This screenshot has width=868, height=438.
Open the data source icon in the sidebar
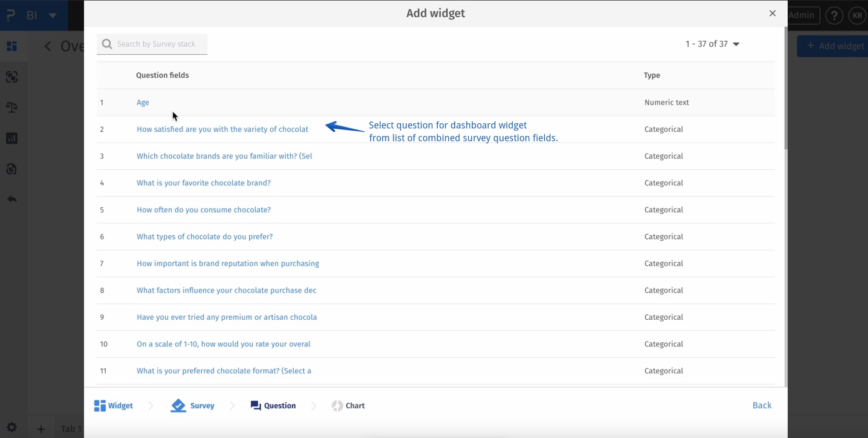[x=12, y=169]
